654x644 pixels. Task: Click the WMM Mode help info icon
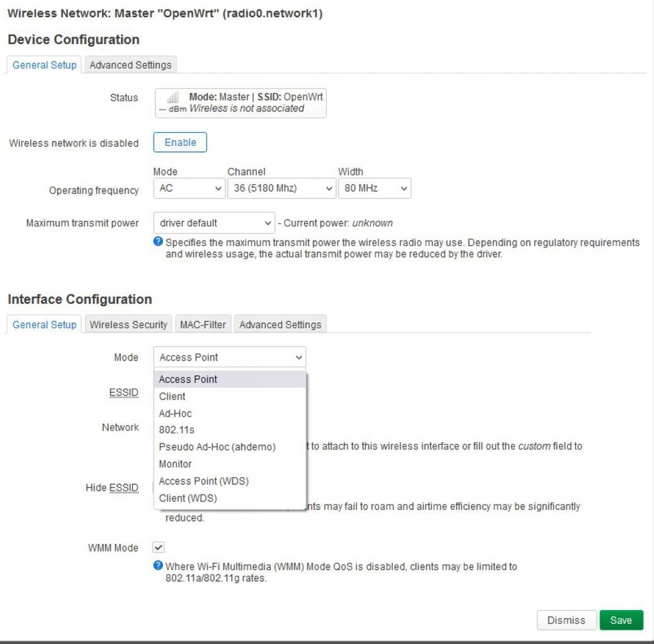point(158,565)
